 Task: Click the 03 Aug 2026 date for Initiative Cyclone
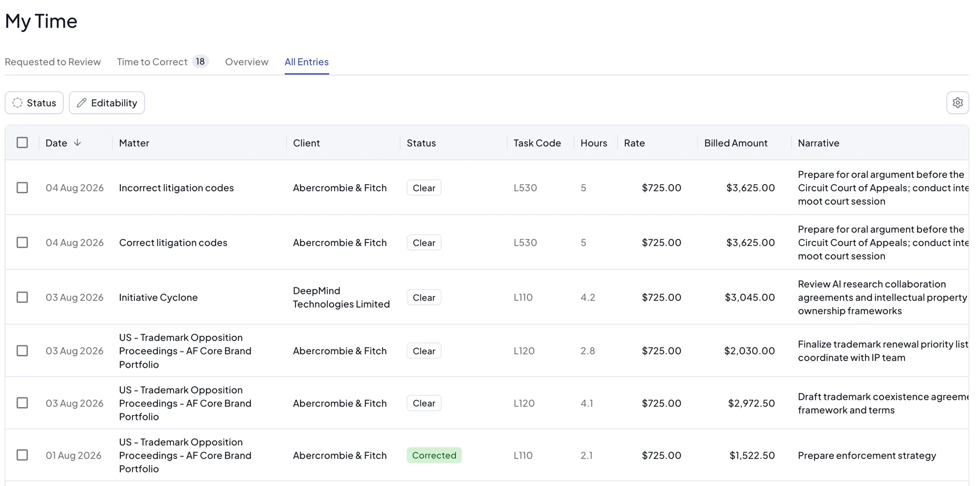pos(74,297)
